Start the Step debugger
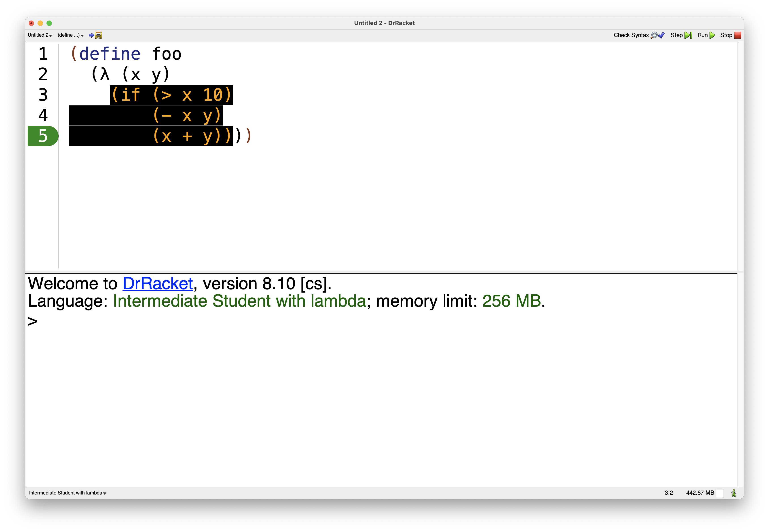Screen dimensions: 769x532 click(681, 35)
